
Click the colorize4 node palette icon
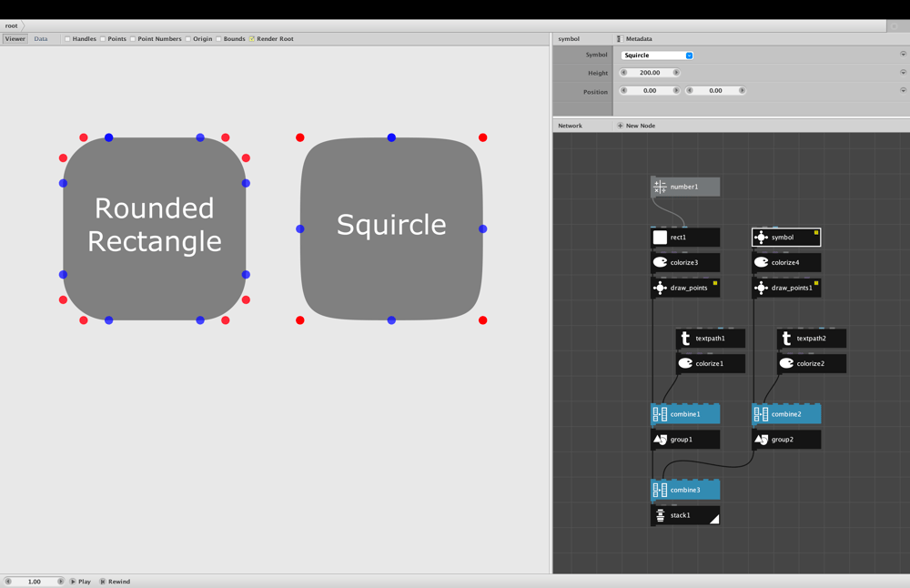coord(761,262)
